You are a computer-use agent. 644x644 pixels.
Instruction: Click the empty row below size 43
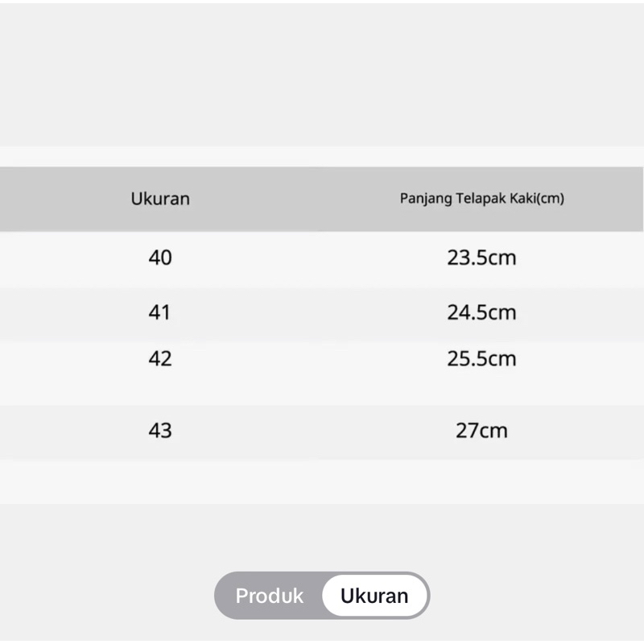coord(322,481)
